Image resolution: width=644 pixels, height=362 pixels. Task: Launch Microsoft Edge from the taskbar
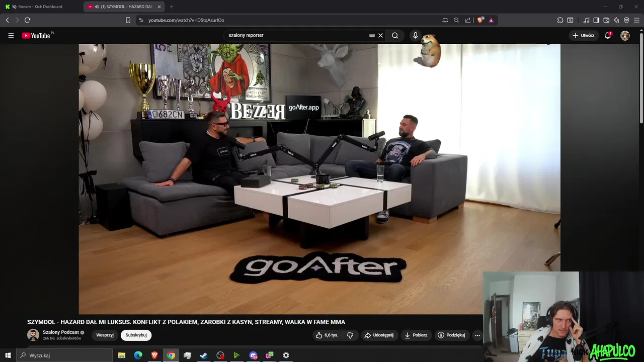tap(138, 355)
